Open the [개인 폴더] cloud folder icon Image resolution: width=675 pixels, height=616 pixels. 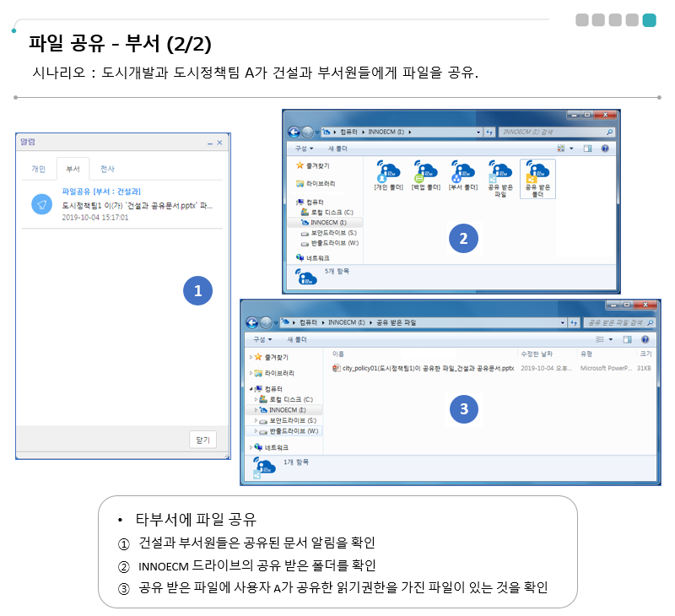[x=388, y=174]
